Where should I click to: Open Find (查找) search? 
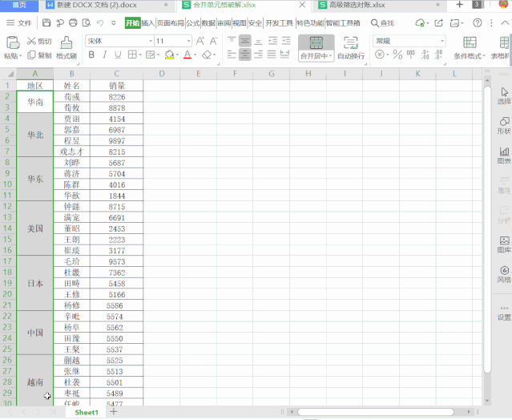coord(382,23)
